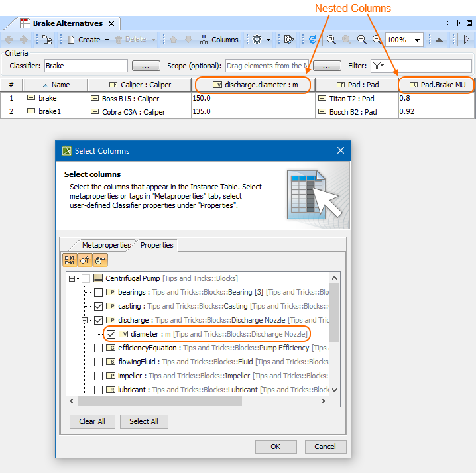Uncheck the nested diameter checkbox
The image size is (476, 473).
[111, 334]
